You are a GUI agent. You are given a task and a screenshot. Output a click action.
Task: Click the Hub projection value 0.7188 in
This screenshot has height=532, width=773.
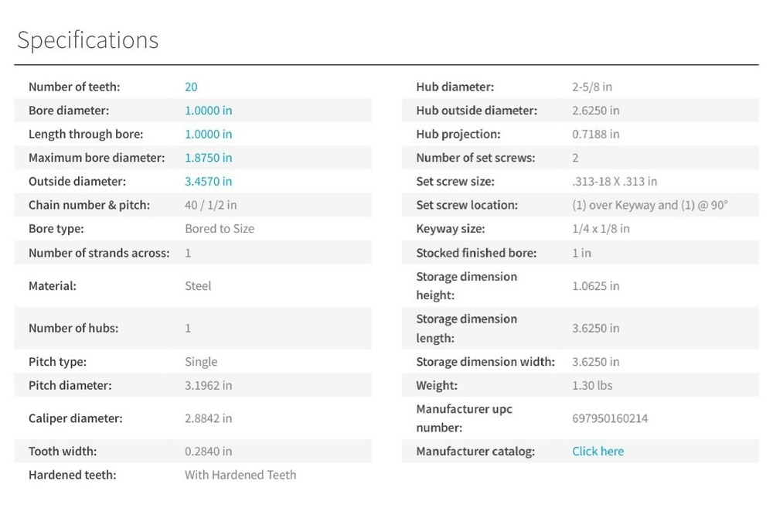pos(595,135)
